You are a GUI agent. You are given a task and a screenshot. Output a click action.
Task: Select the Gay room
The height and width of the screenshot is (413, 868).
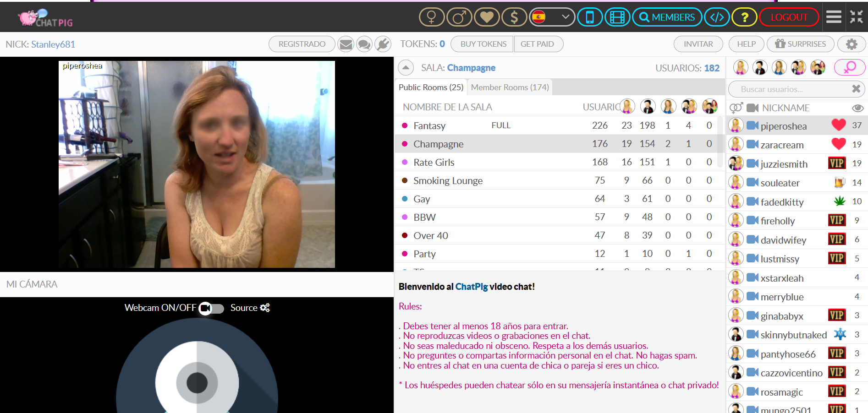tap(560, 199)
